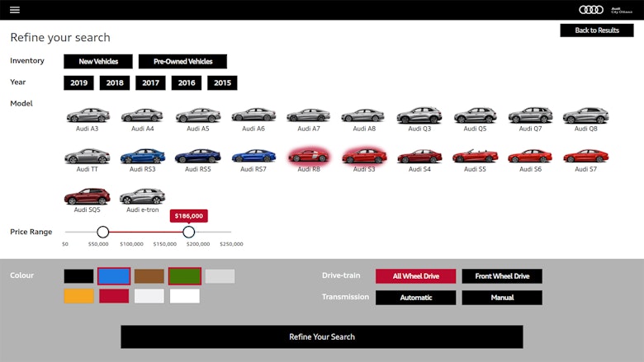
Task: Click the maximum price slider handle
Action: click(188, 233)
